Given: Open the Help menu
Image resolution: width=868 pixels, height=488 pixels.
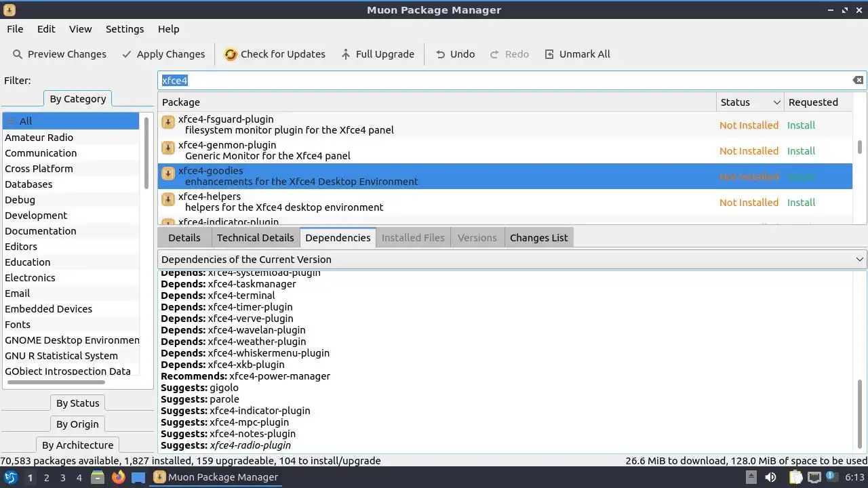Looking at the screenshot, I should (168, 29).
